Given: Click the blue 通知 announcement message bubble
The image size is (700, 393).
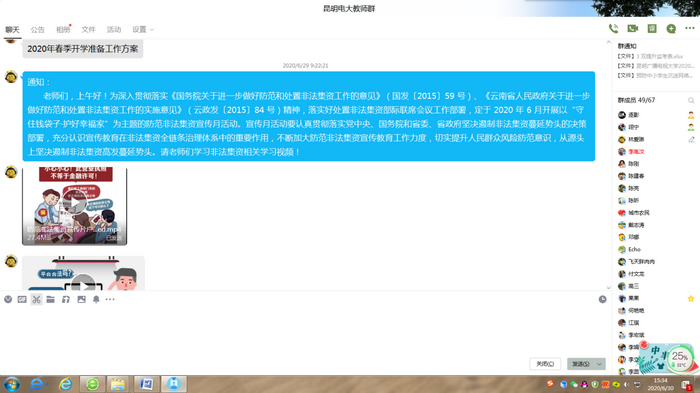Looking at the screenshot, I should point(308,116).
